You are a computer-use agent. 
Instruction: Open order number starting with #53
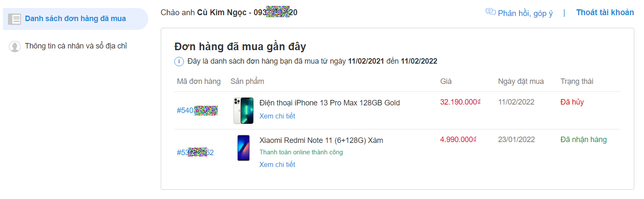click(x=195, y=152)
